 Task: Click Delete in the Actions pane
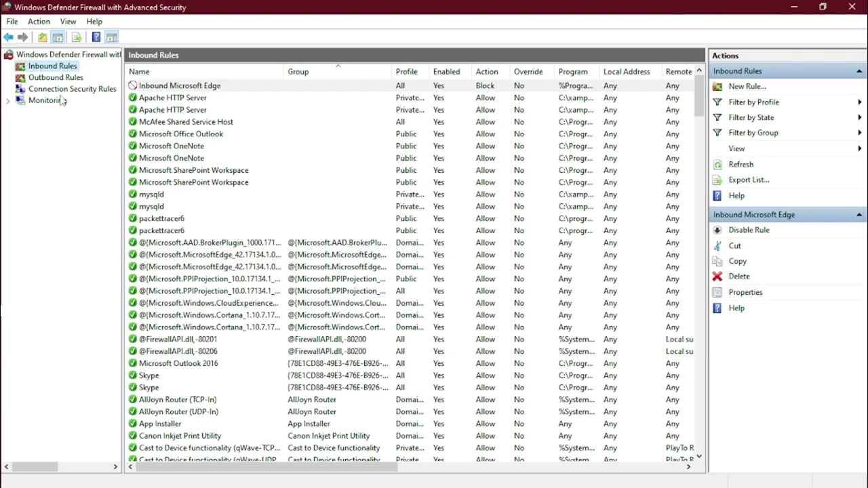[739, 277]
